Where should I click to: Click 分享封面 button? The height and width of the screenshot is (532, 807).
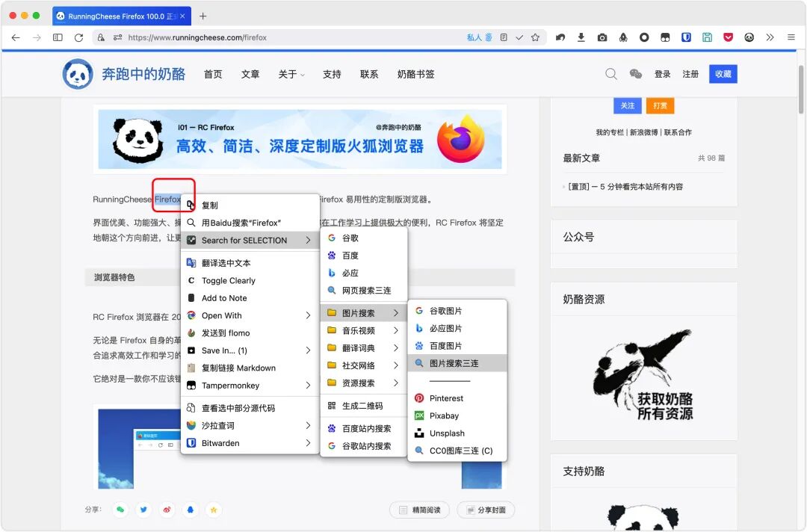pyautogui.click(x=486, y=510)
